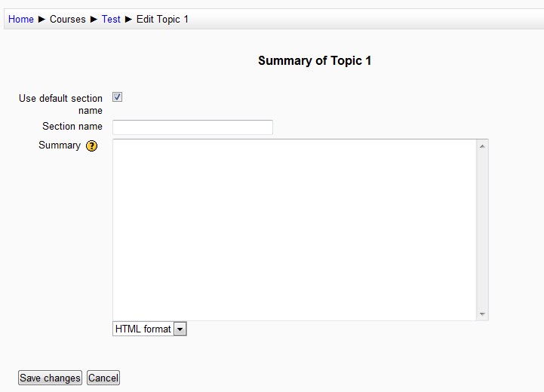Open the Test course breadcrumb link
The width and height of the screenshot is (544, 392).
point(111,19)
